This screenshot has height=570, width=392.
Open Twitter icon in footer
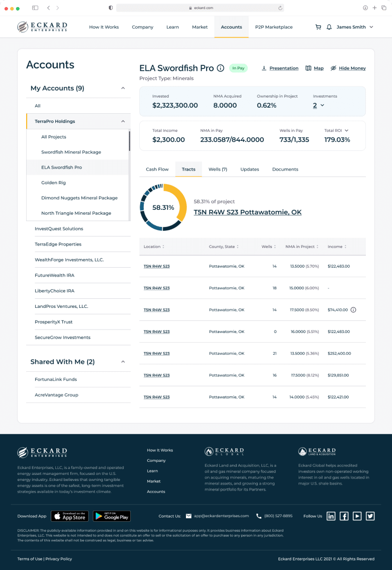[370, 516]
